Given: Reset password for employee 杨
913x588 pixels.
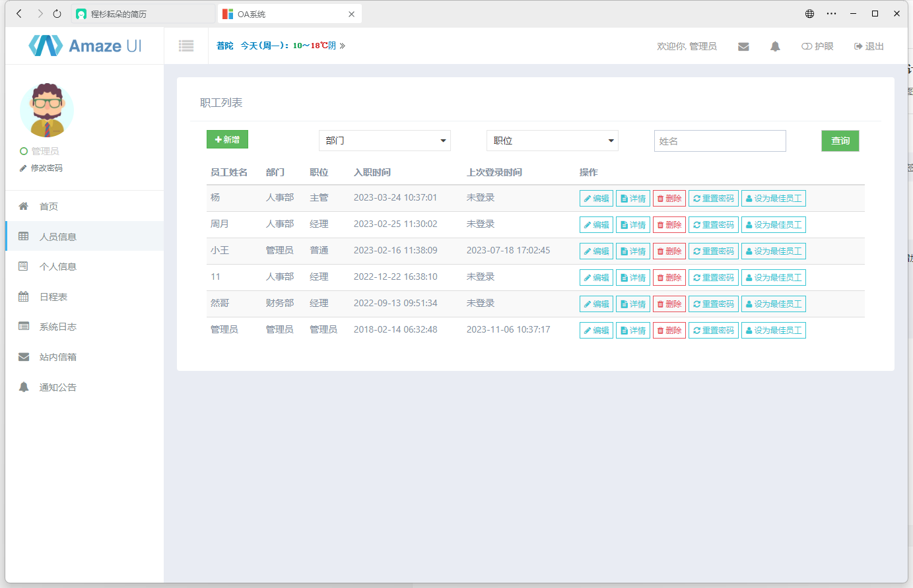Looking at the screenshot, I should click(x=714, y=199).
